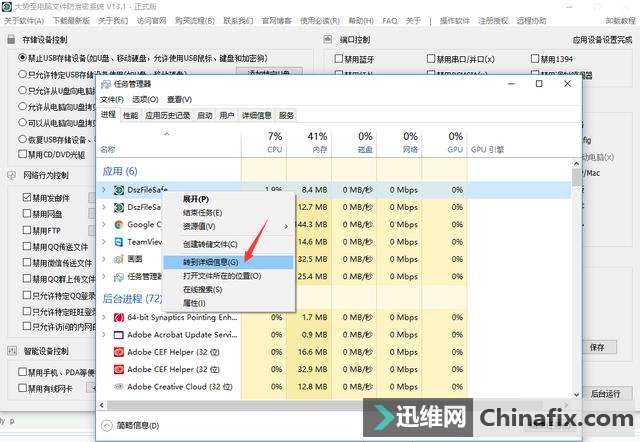Click 简略信息(D) link
The image size is (640, 442).
138,426
